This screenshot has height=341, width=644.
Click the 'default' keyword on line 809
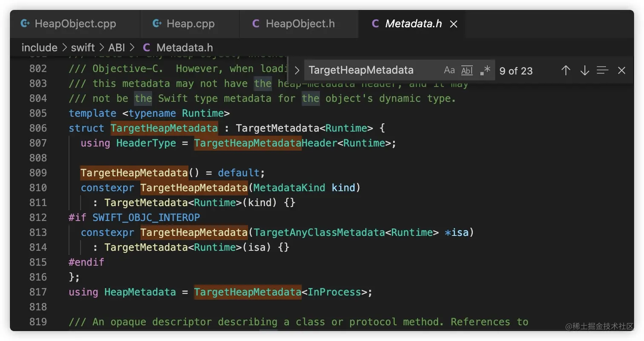pyautogui.click(x=239, y=173)
